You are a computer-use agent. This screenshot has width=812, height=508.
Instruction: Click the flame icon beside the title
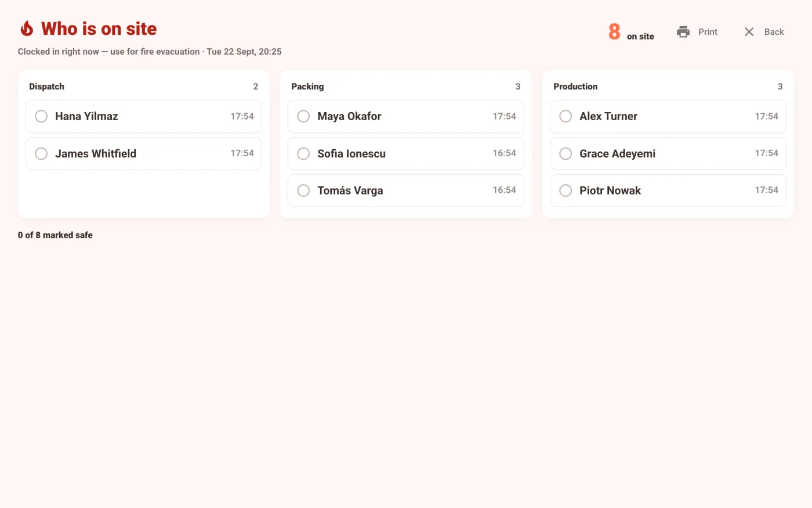[27, 28]
